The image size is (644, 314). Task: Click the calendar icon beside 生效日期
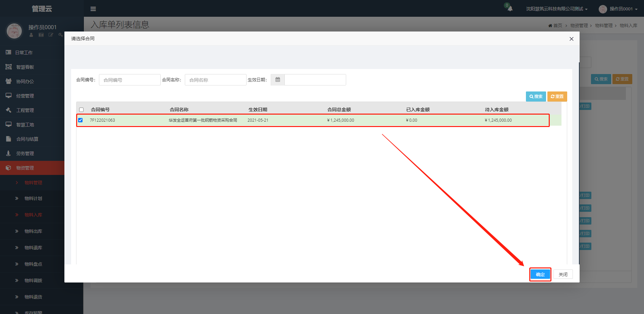pos(278,80)
